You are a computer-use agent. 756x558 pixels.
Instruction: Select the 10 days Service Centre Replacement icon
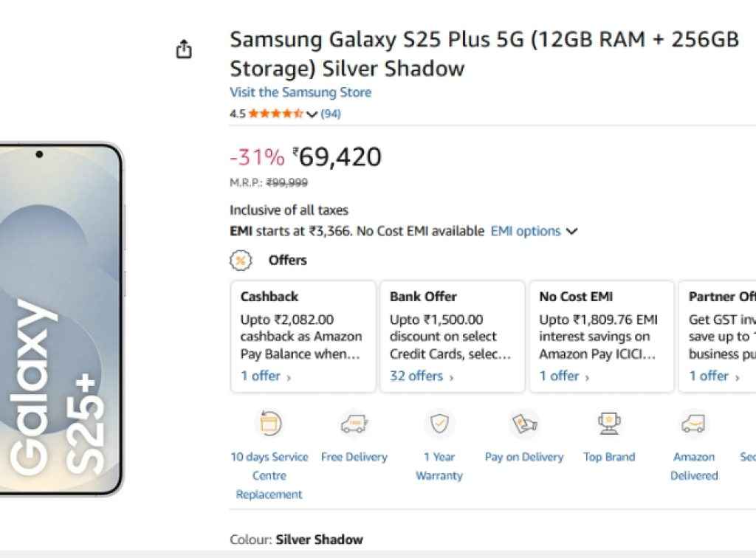click(269, 422)
